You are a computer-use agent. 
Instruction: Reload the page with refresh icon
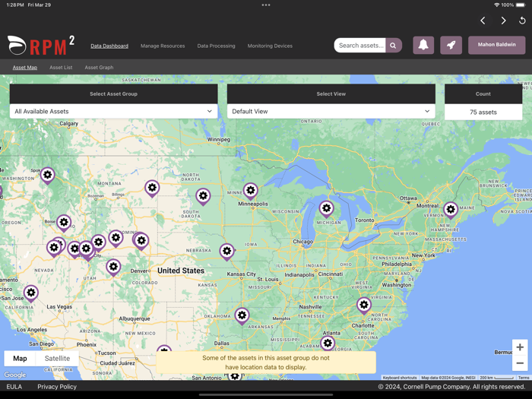[523, 21]
